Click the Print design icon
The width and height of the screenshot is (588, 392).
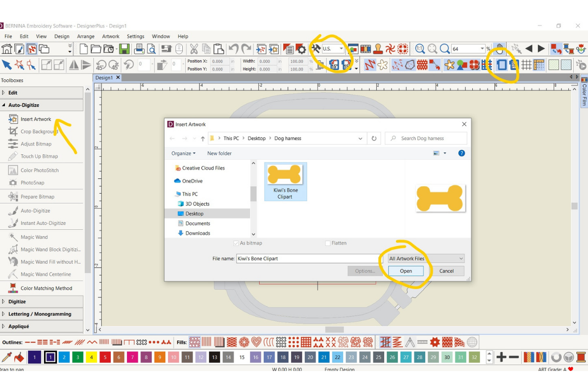point(139,49)
